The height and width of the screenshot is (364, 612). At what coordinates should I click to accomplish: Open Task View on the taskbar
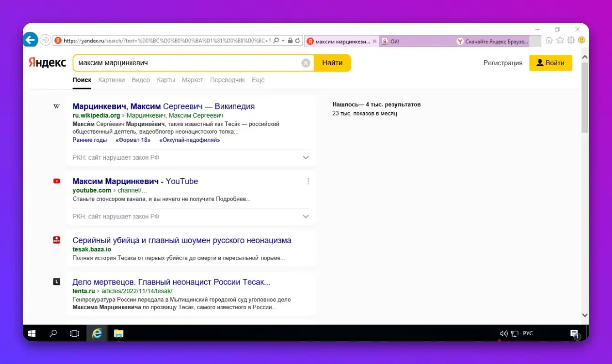74,333
